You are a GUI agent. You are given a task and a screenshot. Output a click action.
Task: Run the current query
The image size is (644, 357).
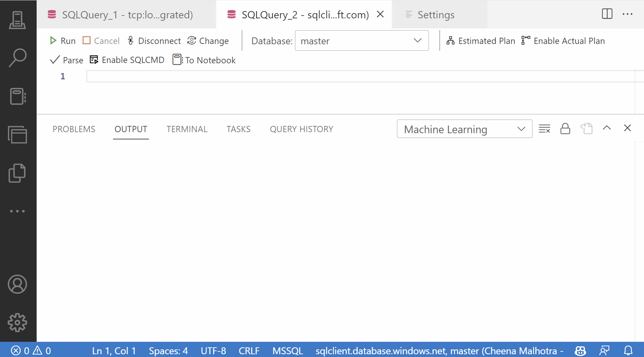(x=62, y=40)
